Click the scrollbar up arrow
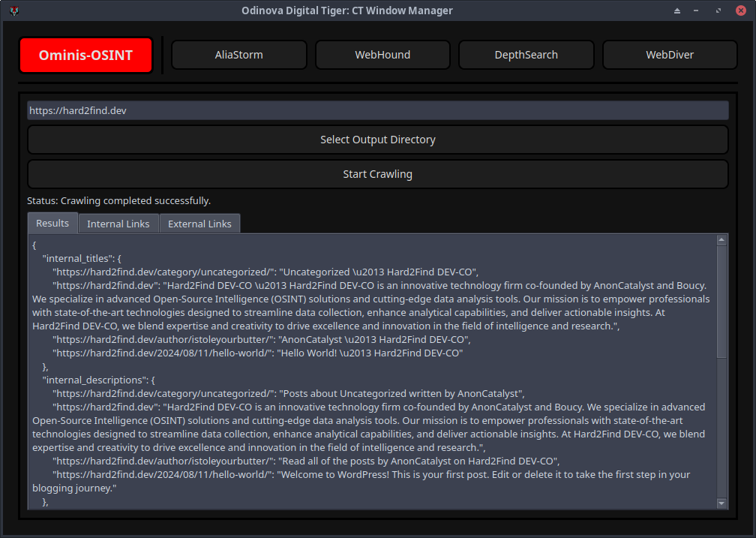The width and height of the screenshot is (756, 538). click(x=721, y=239)
